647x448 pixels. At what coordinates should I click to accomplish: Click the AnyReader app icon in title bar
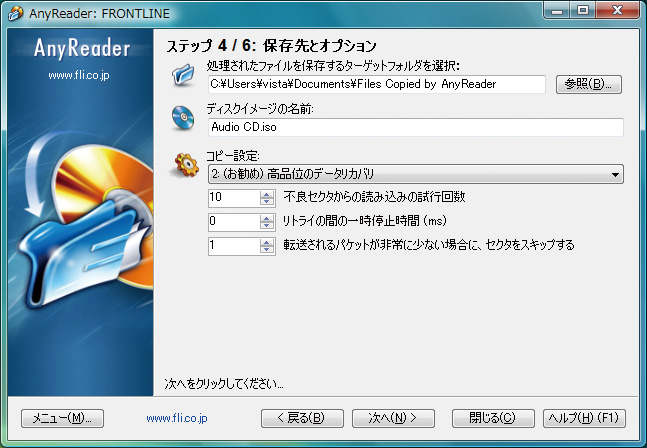[x=15, y=13]
